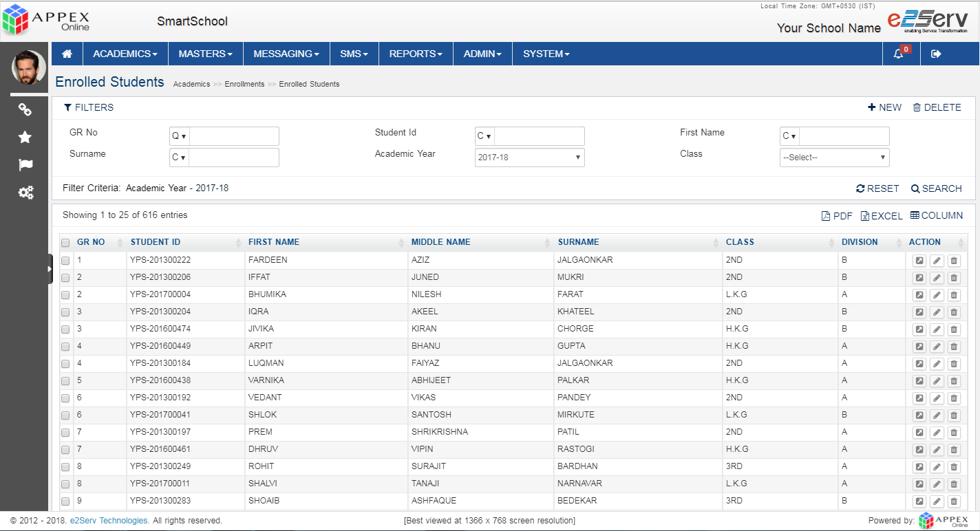The width and height of the screenshot is (980, 531).
Task: Delete DHRUV's row trash icon
Action: (954, 450)
